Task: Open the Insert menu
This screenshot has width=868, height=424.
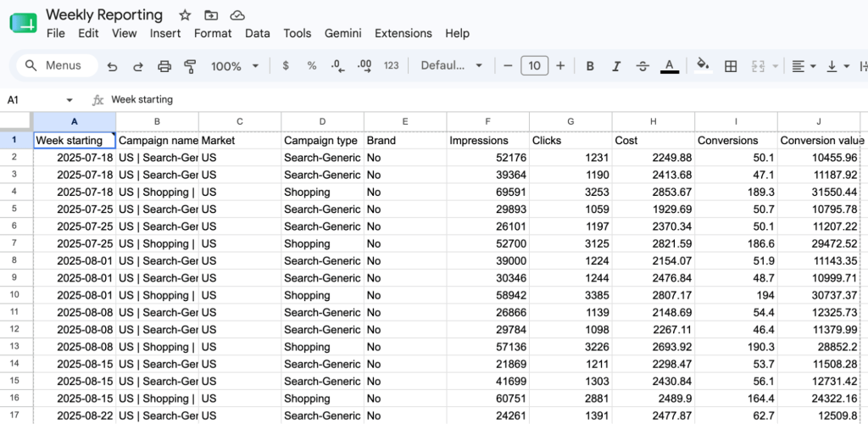Action: pyautogui.click(x=165, y=33)
